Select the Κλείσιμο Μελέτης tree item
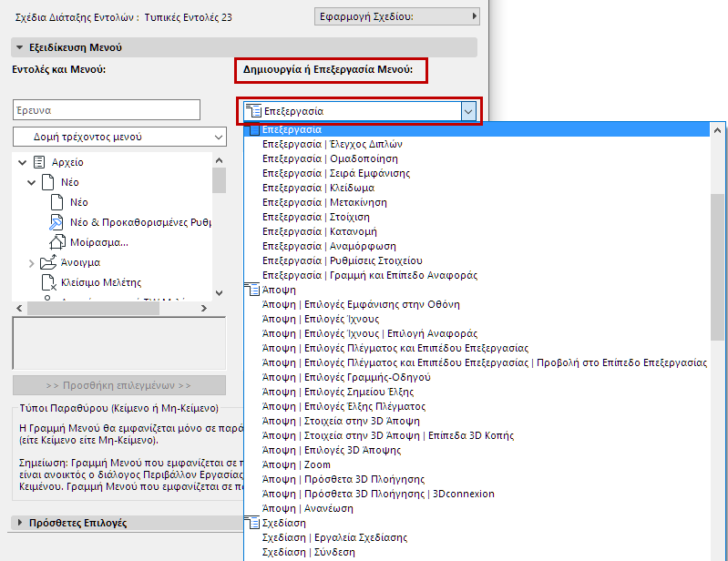This screenshot has height=561, width=728. [101, 282]
